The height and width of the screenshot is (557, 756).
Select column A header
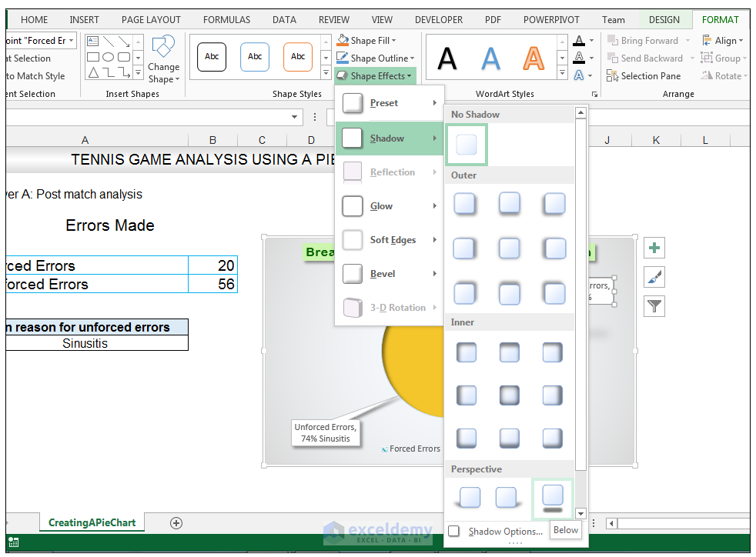[85, 140]
